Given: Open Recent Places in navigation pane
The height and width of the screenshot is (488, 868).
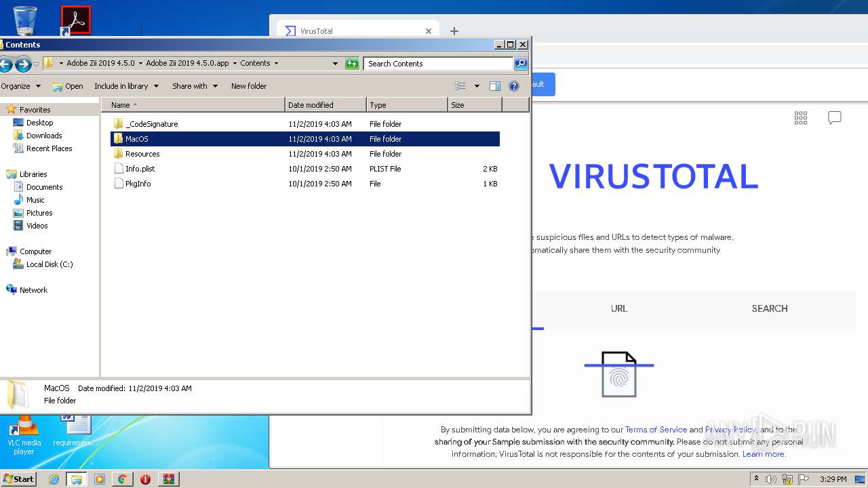Looking at the screenshot, I should pos(49,148).
